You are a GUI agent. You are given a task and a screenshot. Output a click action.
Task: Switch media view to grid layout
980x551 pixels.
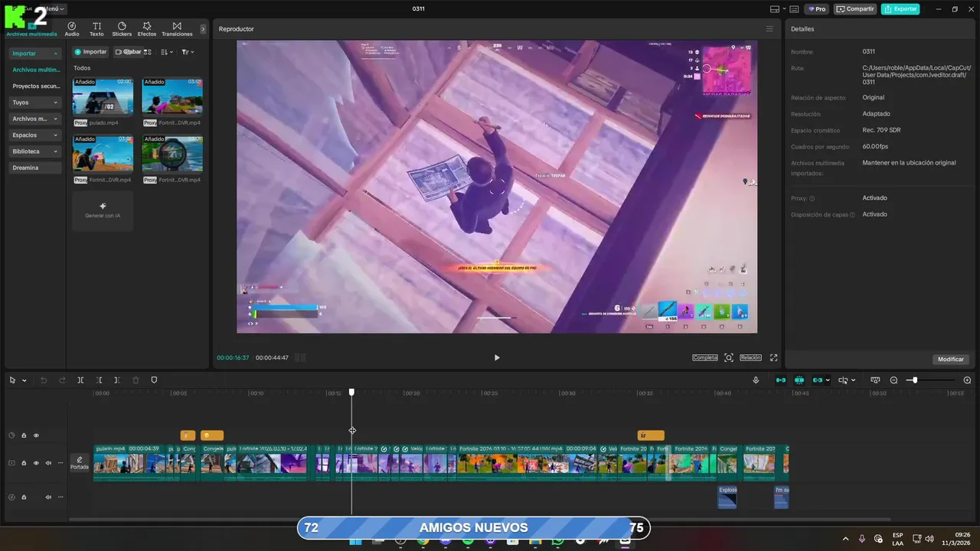(147, 52)
